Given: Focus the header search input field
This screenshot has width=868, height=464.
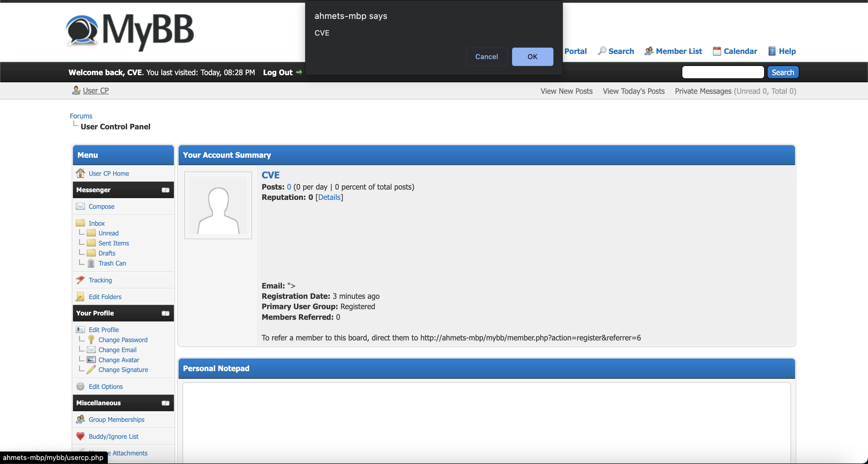Looking at the screenshot, I should [723, 72].
